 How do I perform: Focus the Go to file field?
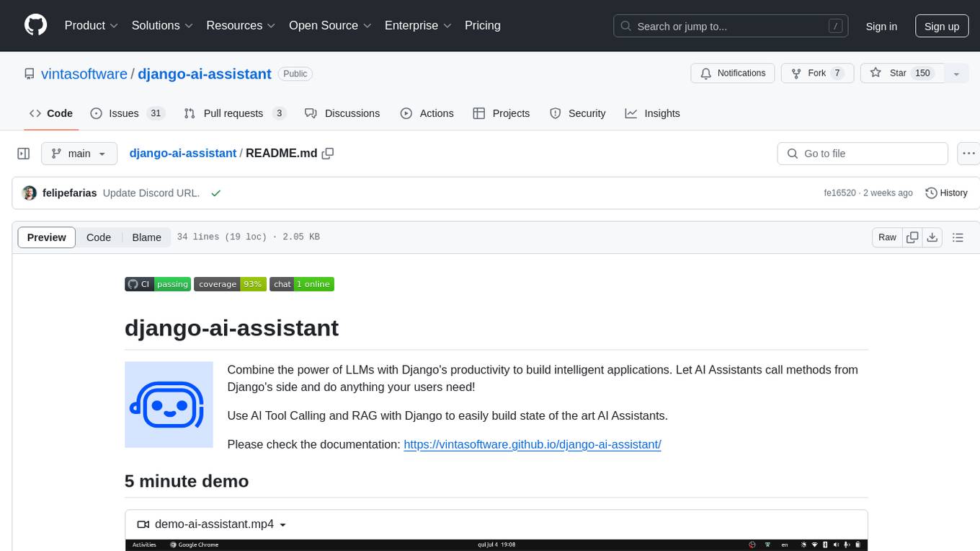863,154
